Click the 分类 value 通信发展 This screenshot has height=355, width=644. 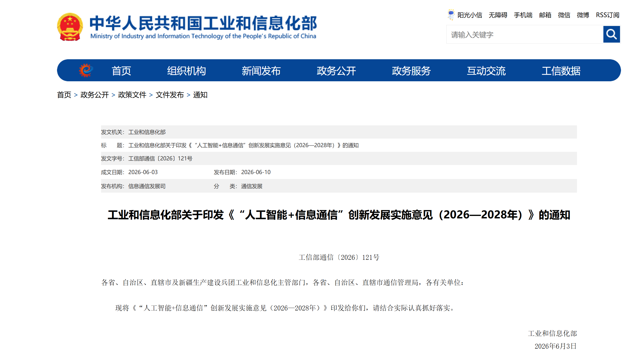coord(252,186)
